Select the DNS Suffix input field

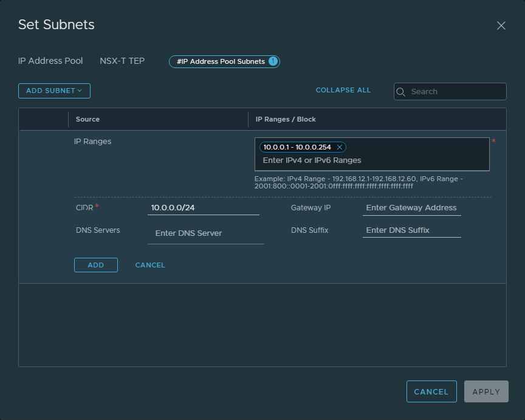(411, 230)
